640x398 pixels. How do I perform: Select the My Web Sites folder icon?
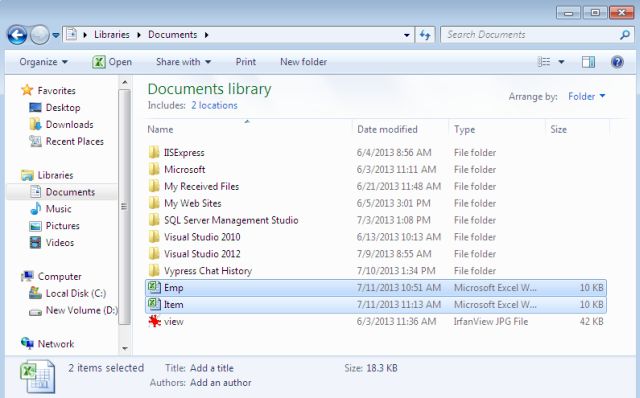[154, 203]
